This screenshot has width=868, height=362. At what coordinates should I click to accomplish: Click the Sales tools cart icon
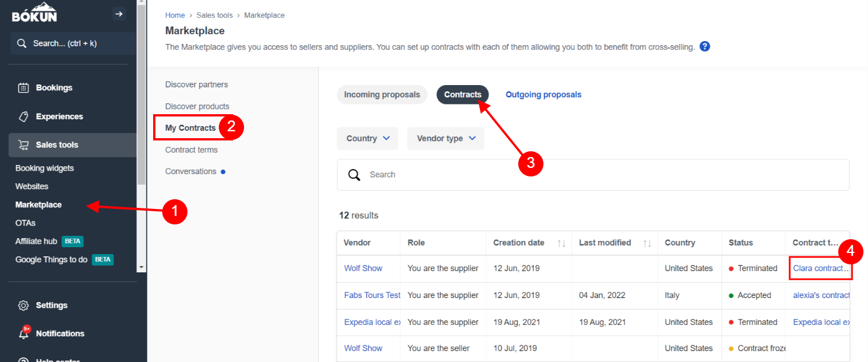click(23, 145)
